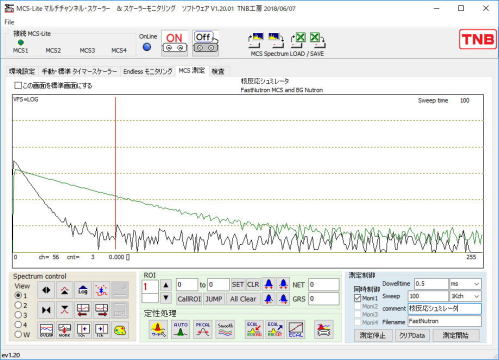
Task: Click the horizontal expand arrows icon
Action: pos(46,290)
